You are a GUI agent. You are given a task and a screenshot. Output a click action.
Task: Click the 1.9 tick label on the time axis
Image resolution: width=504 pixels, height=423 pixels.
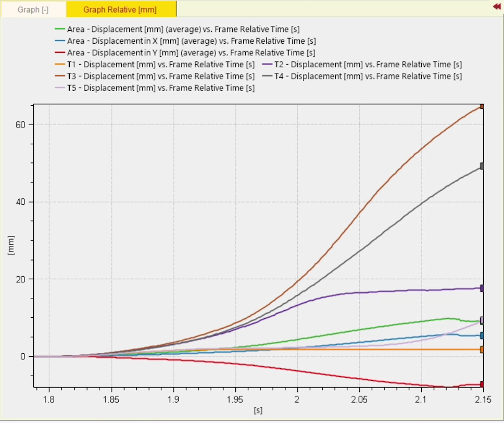click(173, 400)
